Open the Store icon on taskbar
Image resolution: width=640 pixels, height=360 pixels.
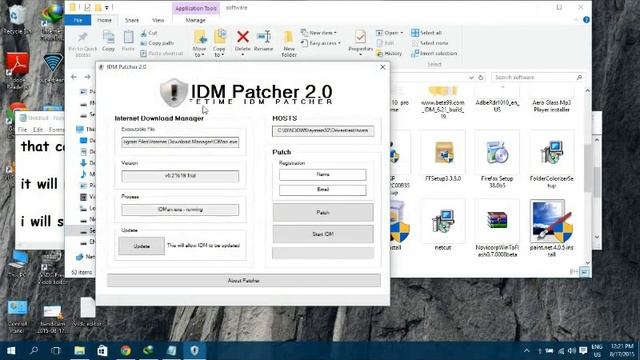pyautogui.click(x=102, y=350)
